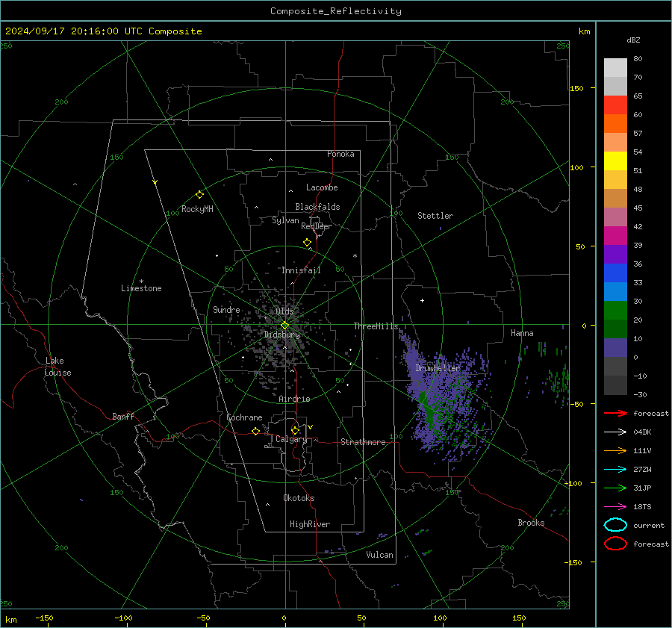Click the red forecast ellipse in legend
The image size is (672, 628).
pyautogui.click(x=615, y=544)
